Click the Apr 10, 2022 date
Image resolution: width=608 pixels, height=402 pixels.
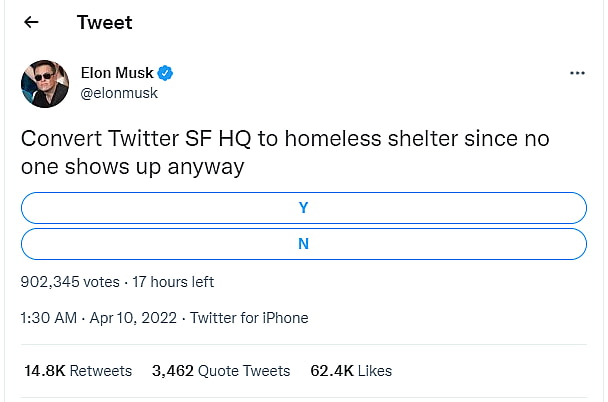[x=133, y=318]
